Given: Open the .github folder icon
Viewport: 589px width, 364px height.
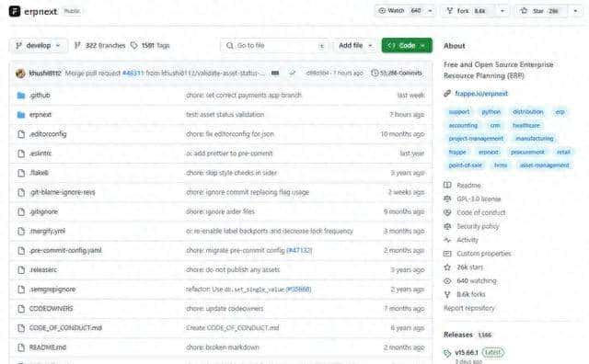Looking at the screenshot, I should click(21, 96).
